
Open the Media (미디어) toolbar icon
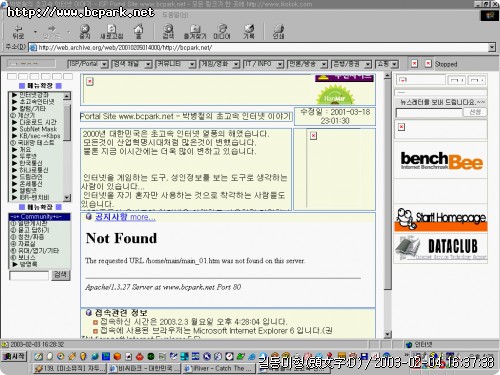point(222,31)
